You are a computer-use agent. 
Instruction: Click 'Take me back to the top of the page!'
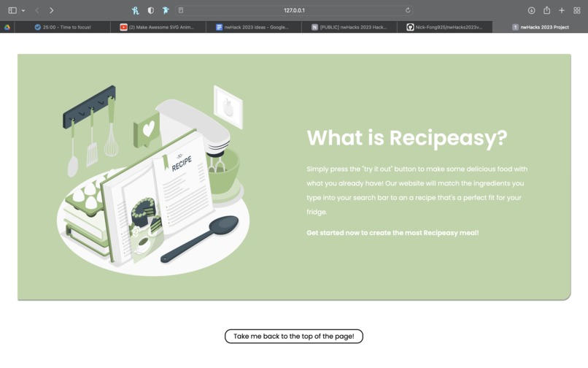(293, 337)
